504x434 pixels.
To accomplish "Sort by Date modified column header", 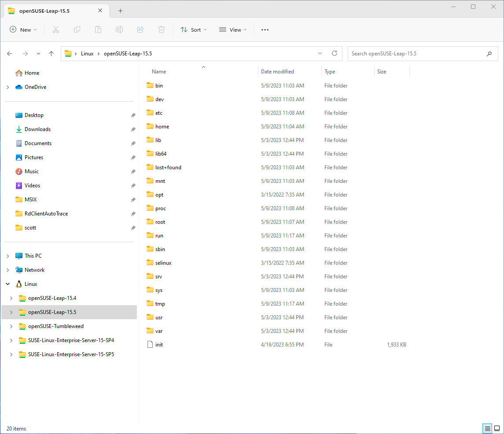I will pos(277,72).
